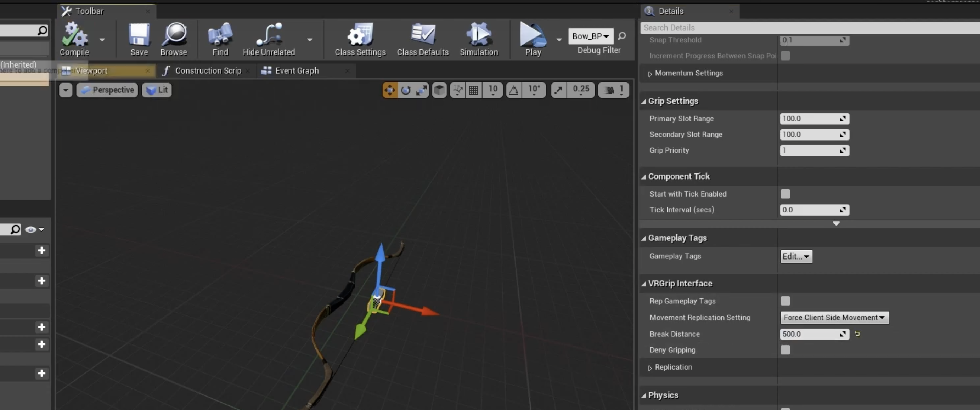This screenshot has height=410, width=980.
Task: Click the Lit view mode button
Action: click(157, 90)
